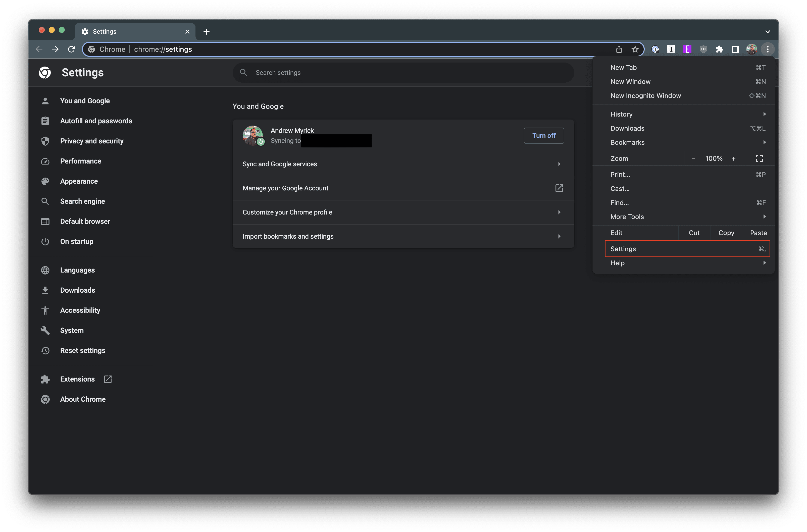Click the white I extension icon
This screenshot has width=807, height=532.
[x=671, y=49]
